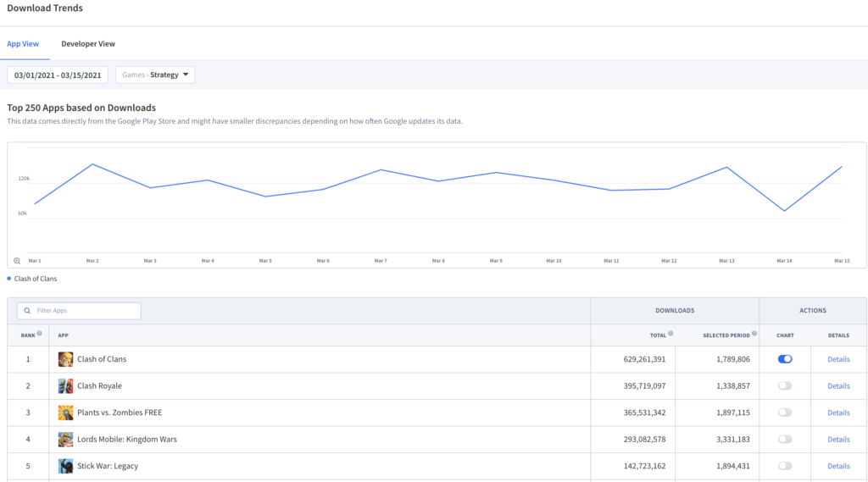
Task: Click the APP column header
Action: point(63,335)
